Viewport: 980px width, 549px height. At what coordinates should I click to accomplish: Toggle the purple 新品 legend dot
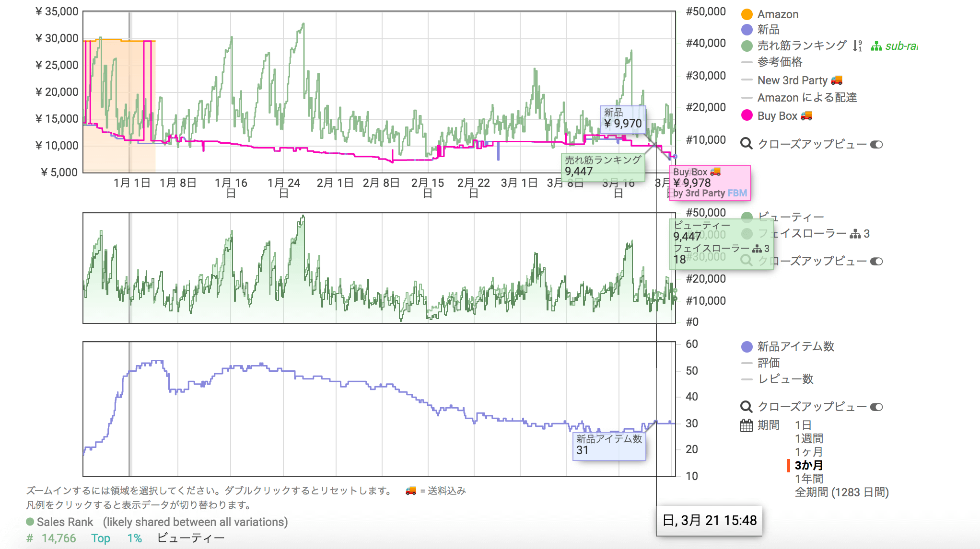[747, 30]
